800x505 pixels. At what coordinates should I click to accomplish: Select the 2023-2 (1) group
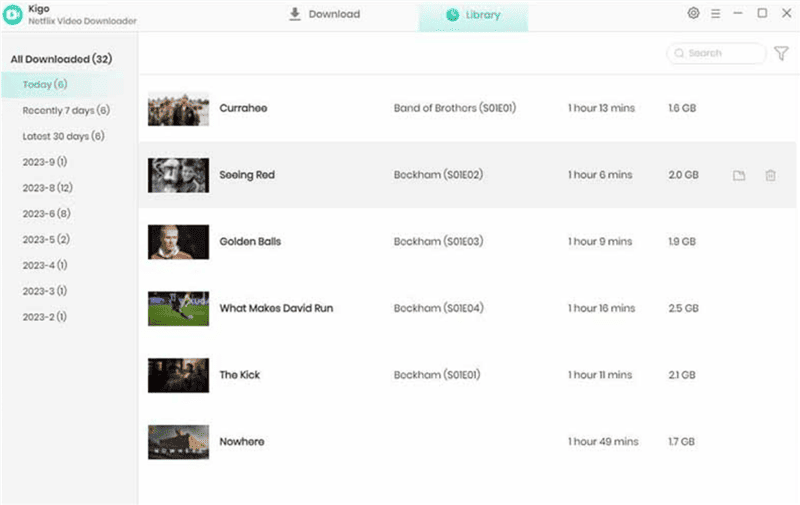click(44, 317)
